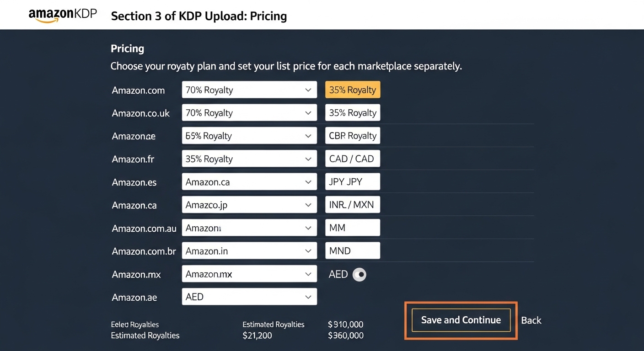Expand the 65% Royalty dropdown

[x=249, y=135]
